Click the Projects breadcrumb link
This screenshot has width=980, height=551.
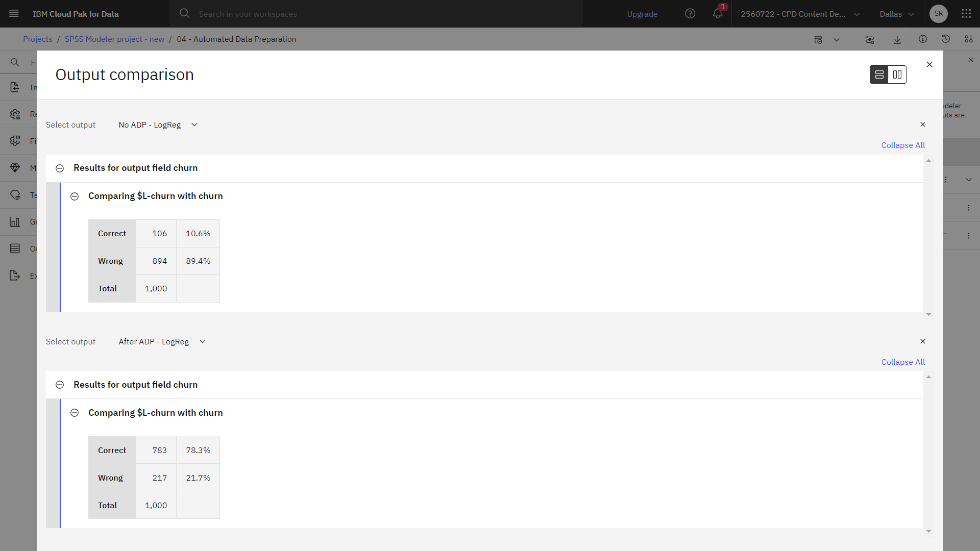coord(38,39)
